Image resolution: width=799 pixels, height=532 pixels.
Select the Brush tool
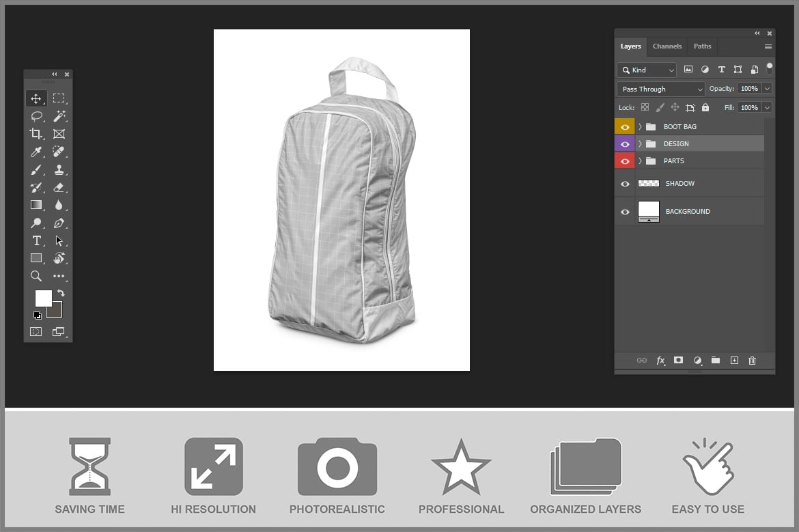click(36, 169)
